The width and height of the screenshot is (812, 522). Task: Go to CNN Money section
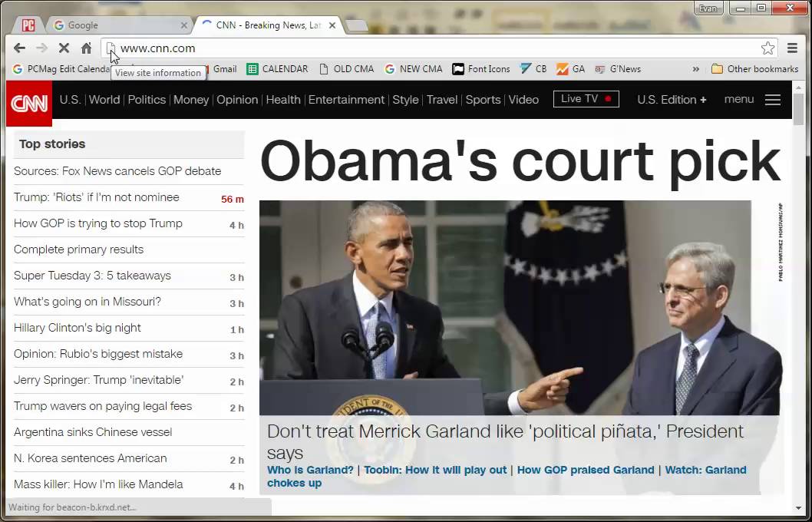point(190,100)
